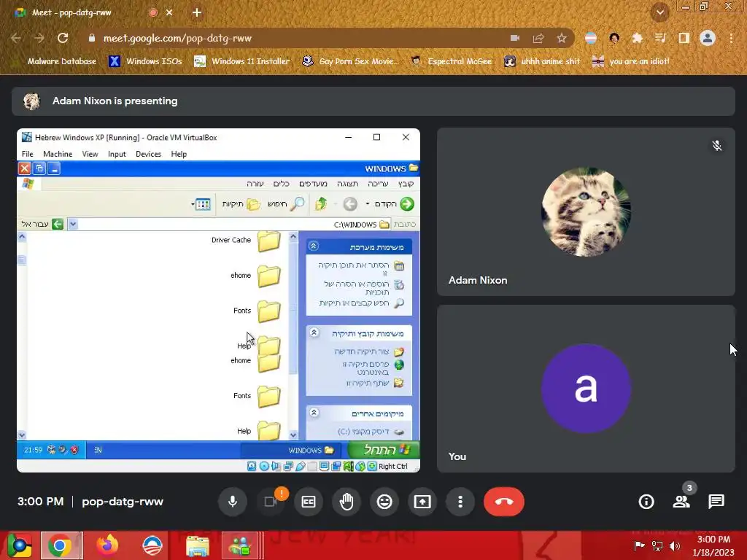Open Firefox from the taskbar
This screenshot has width=747, height=560.
pyautogui.click(x=107, y=545)
